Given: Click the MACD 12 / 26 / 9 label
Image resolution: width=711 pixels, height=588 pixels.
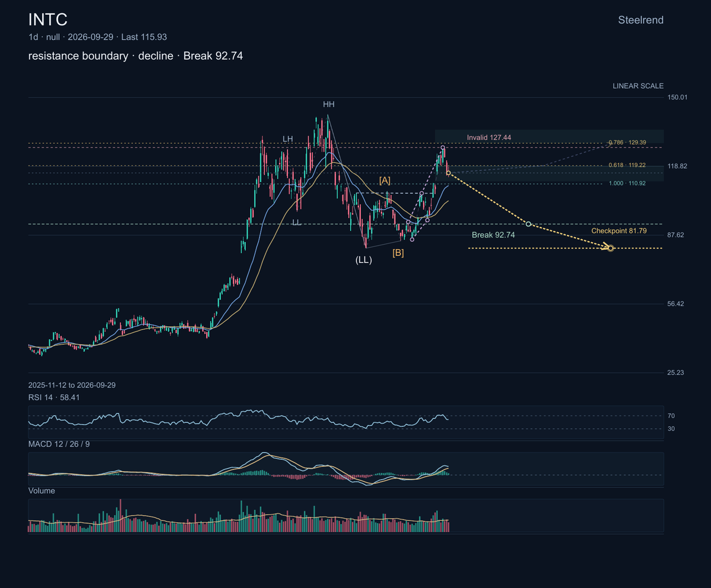Looking at the screenshot, I should (x=59, y=444).
